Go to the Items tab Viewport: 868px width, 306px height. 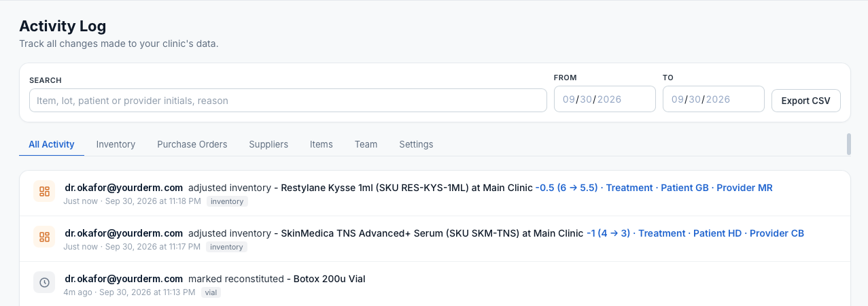(x=322, y=144)
